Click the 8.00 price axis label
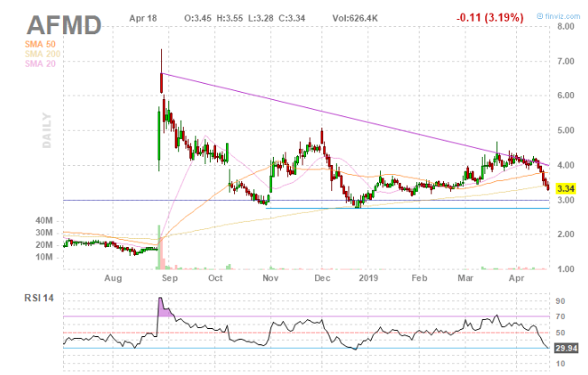Screen dimensions: 588x375 [565, 26]
